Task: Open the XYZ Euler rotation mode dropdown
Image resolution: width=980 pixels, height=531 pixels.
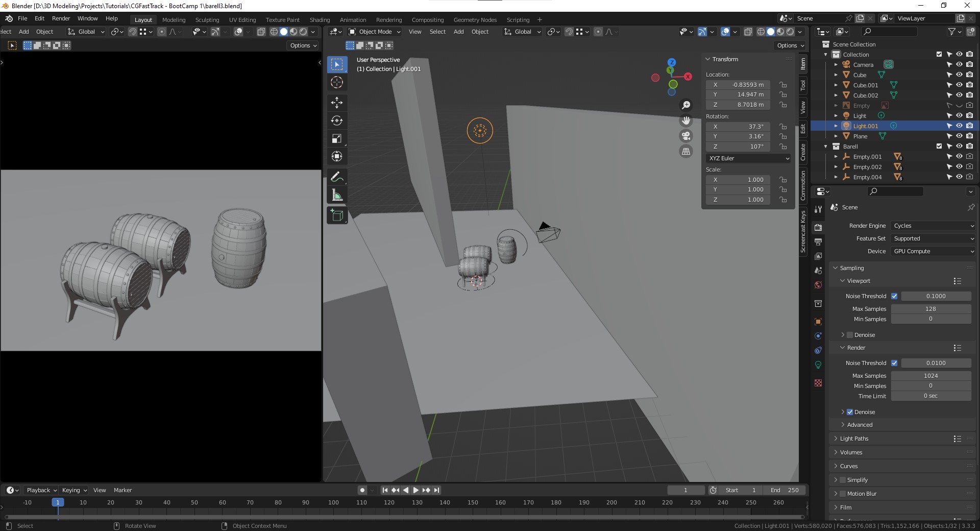Action: (748, 158)
